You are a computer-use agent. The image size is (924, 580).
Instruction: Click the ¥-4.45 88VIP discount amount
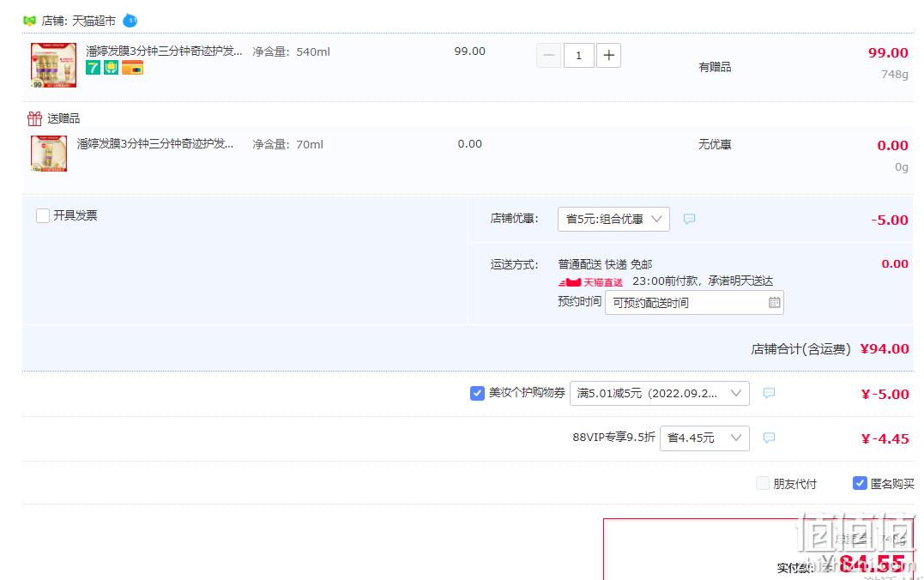885,438
